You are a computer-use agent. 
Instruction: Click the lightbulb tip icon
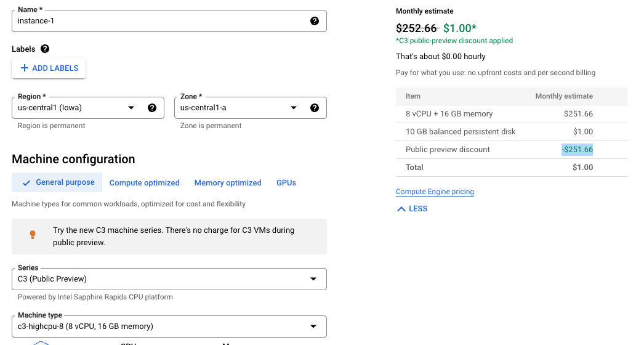coord(33,235)
